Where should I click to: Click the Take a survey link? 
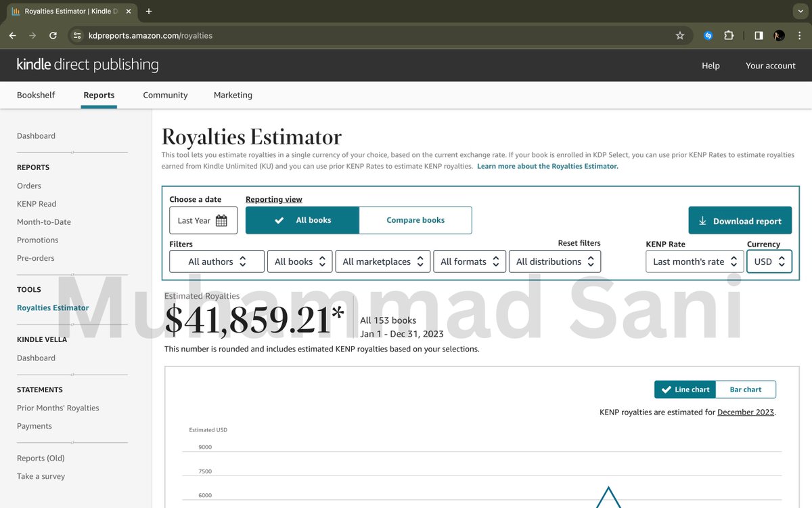click(x=41, y=476)
